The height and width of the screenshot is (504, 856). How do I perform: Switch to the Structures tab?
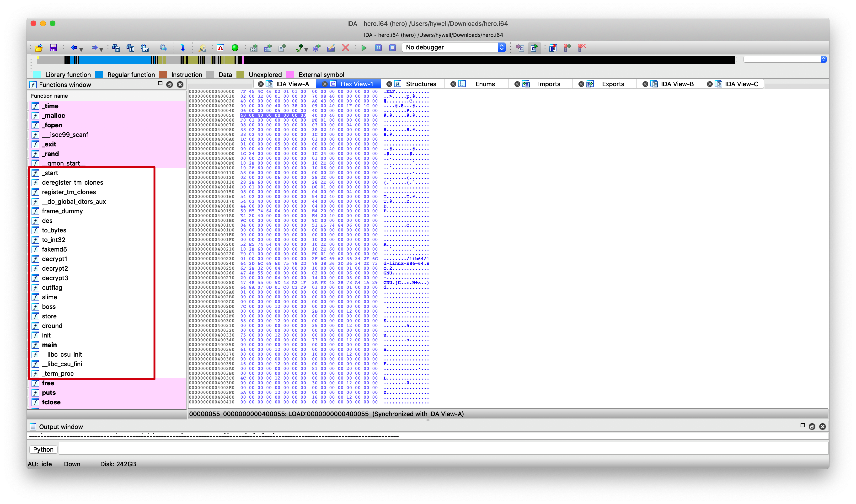(x=421, y=84)
